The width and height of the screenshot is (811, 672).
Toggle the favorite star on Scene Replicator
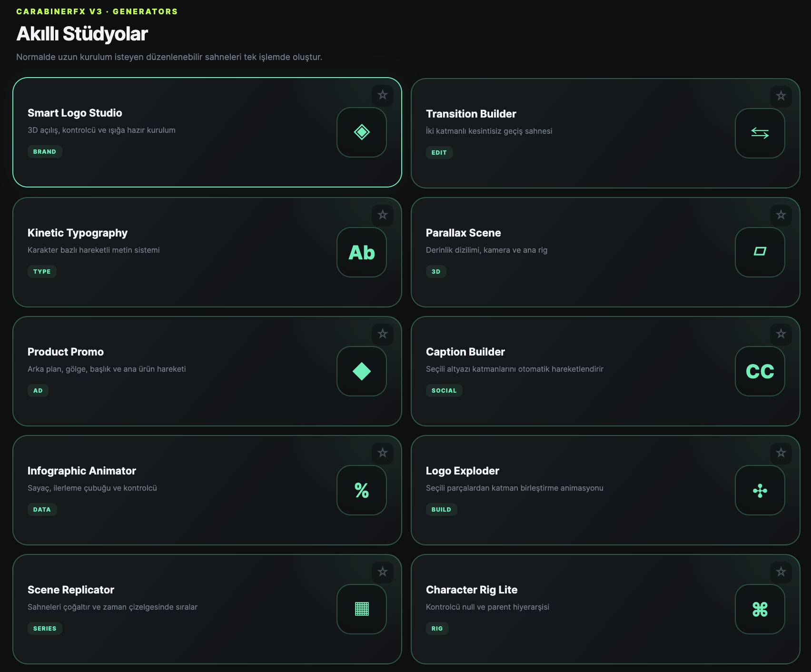tap(383, 572)
